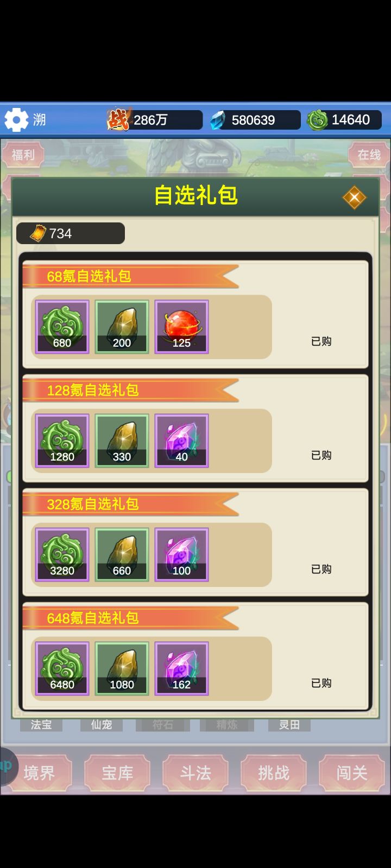The height and width of the screenshot is (868, 391).
Task: Open the 宝库 bottom tab
Action: 117,773
